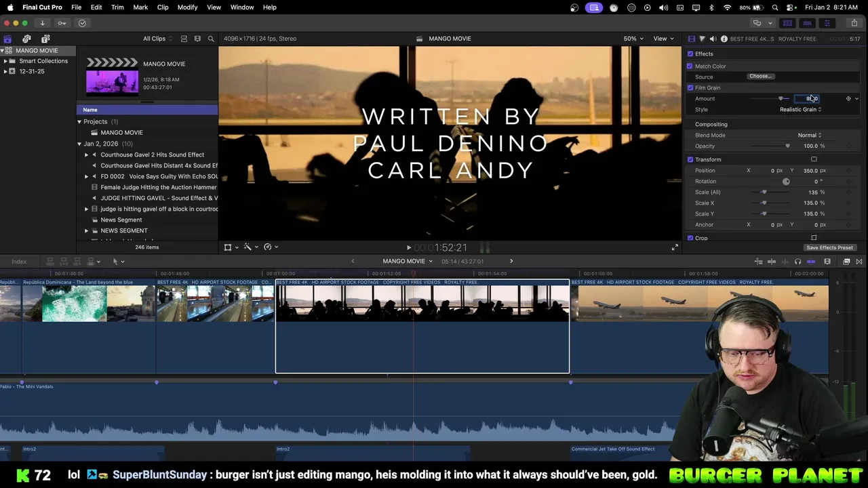Viewport: 868px width, 488px height.
Task: Adjust the Scale (All) slider
Action: click(x=764, y=192)
